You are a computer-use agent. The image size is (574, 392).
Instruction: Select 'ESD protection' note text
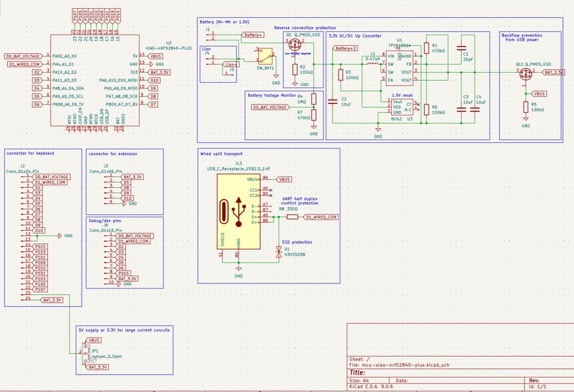point(297,242)
